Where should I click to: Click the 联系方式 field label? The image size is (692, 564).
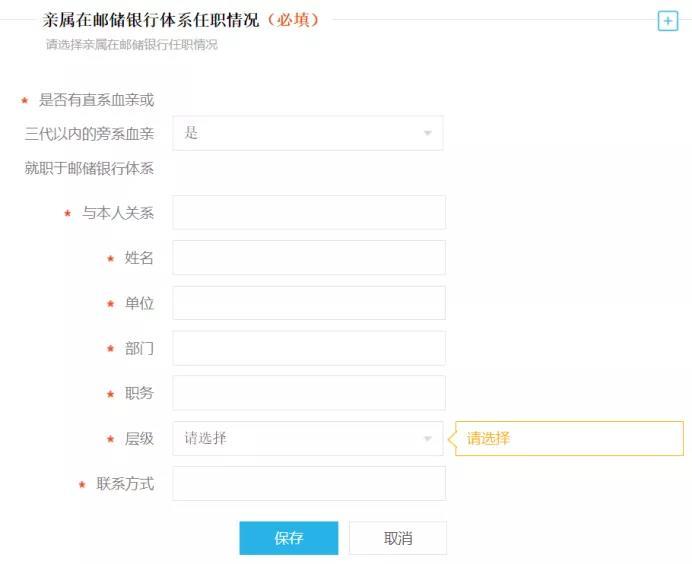click(x=125, y=484)
